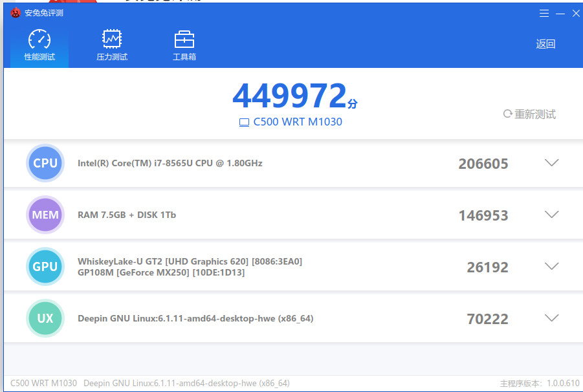Click the MEM score 146953

click(x=483, y=215)
